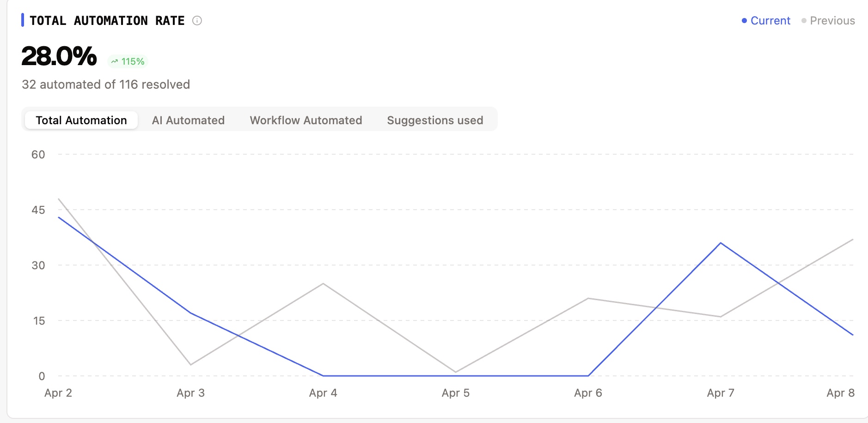Switch to the AI Automated tab
Viewport: 868px width, 423px height.
188,120
